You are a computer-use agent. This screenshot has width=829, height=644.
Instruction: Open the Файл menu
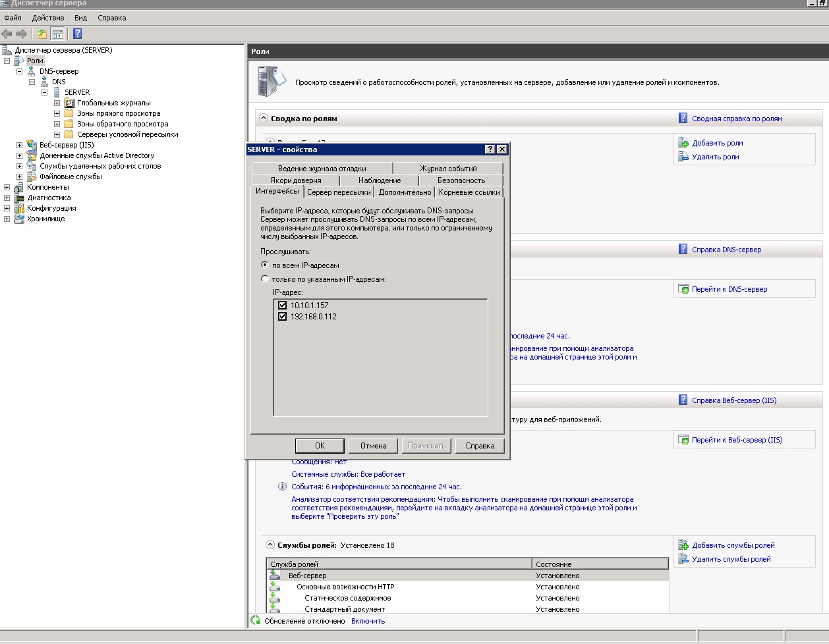point(13,18)
